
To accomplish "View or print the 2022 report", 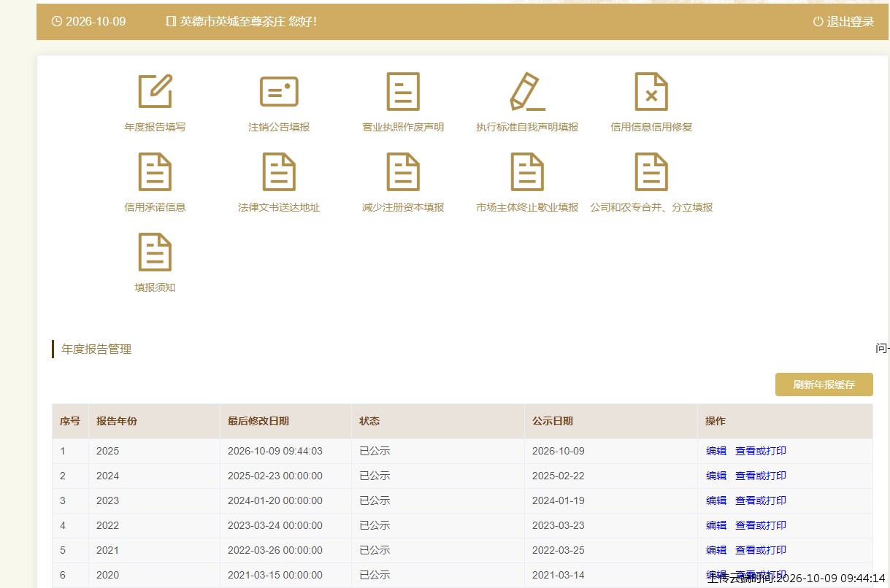I will click(761, 525).
